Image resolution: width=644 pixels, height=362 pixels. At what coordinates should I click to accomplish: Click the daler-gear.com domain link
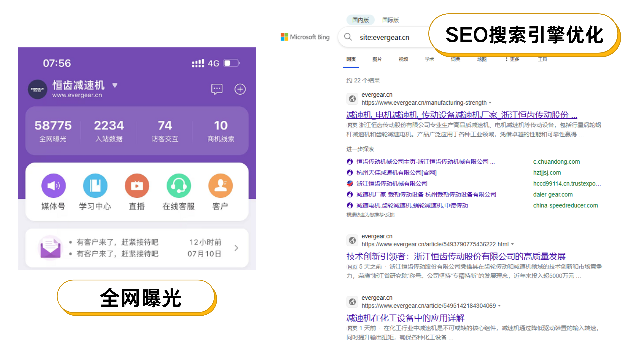553,194
